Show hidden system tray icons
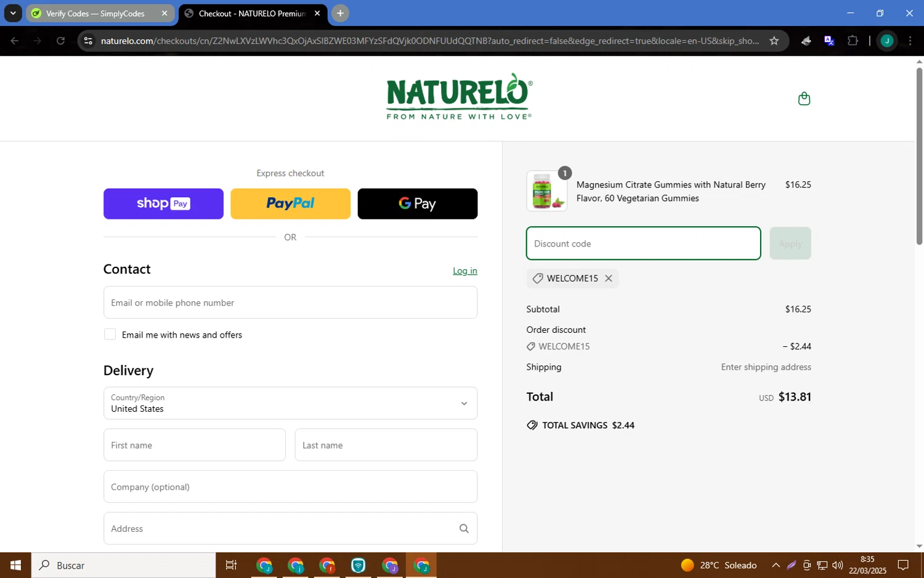Image resolution: width=924 pixels, height=578 pixels. [776, 565]
